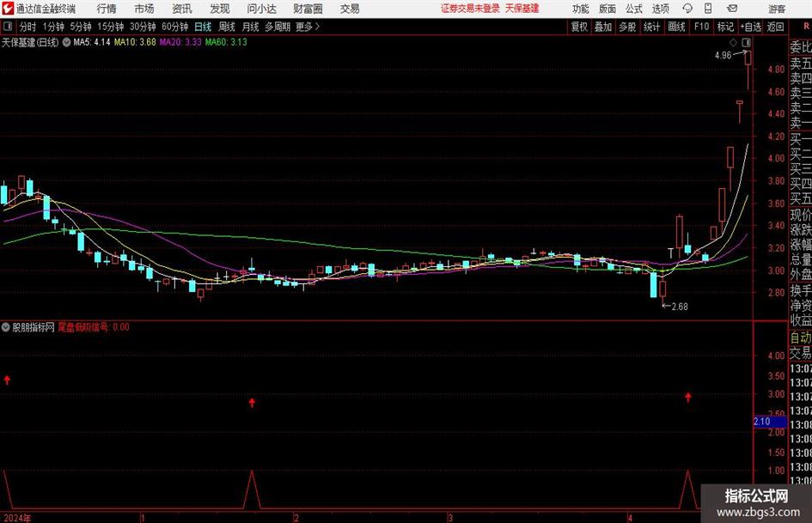Image resolution: width=812 pixels, height=523 pixels.
Task: Open the 市场 menu
Action: tap(144, 9)
